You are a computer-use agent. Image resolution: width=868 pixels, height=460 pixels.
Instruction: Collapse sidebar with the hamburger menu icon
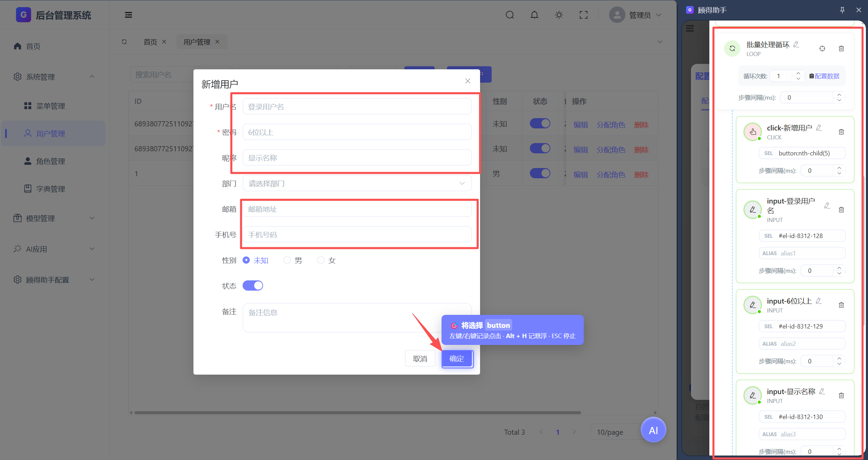tap(128, 15)
